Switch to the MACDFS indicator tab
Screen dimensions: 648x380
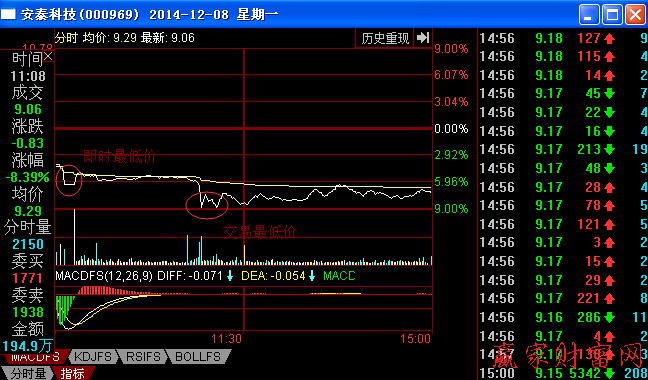pyautogui.click(x=35, y=356)
